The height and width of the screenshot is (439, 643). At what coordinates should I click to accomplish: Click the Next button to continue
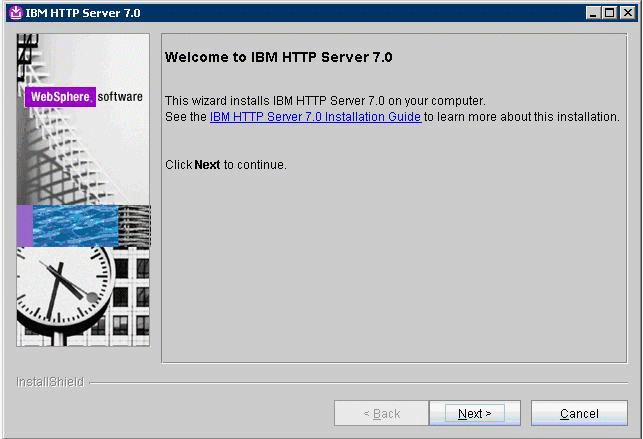pyautogui.click(x=475, y=413)
